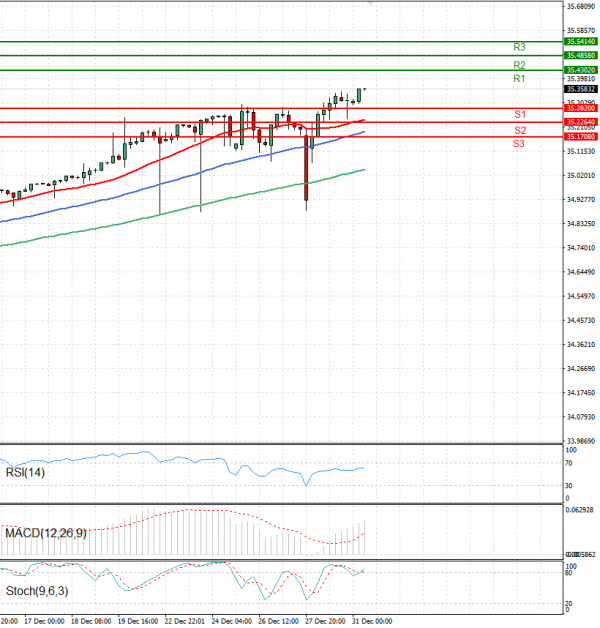Click the 34.92770 price axis value
The image size is (600, 628).
click(581, 199)
